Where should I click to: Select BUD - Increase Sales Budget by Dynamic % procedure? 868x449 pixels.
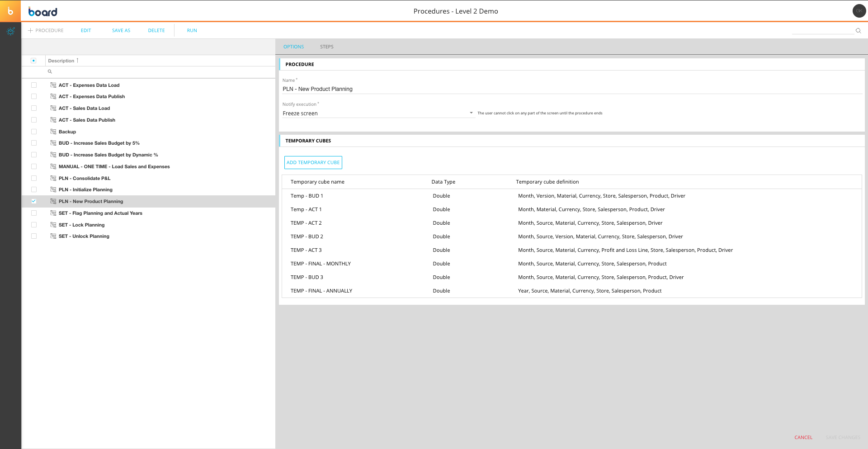148,155
